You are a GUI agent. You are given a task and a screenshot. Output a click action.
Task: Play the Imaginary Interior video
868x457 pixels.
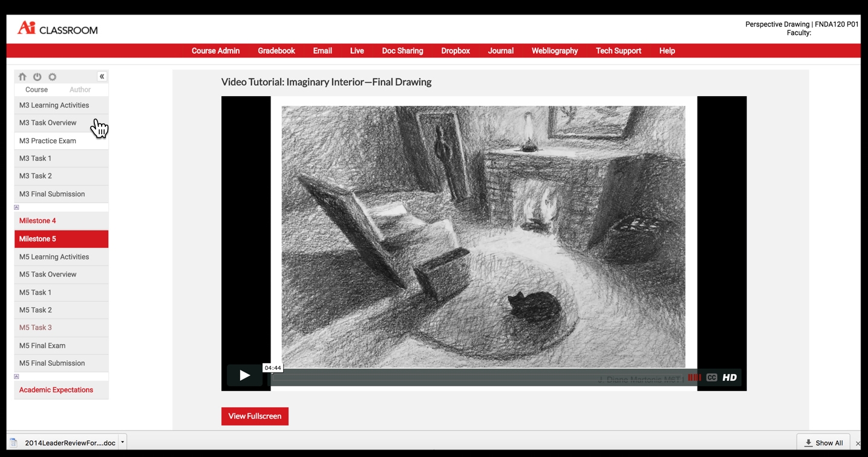(244, 375)
